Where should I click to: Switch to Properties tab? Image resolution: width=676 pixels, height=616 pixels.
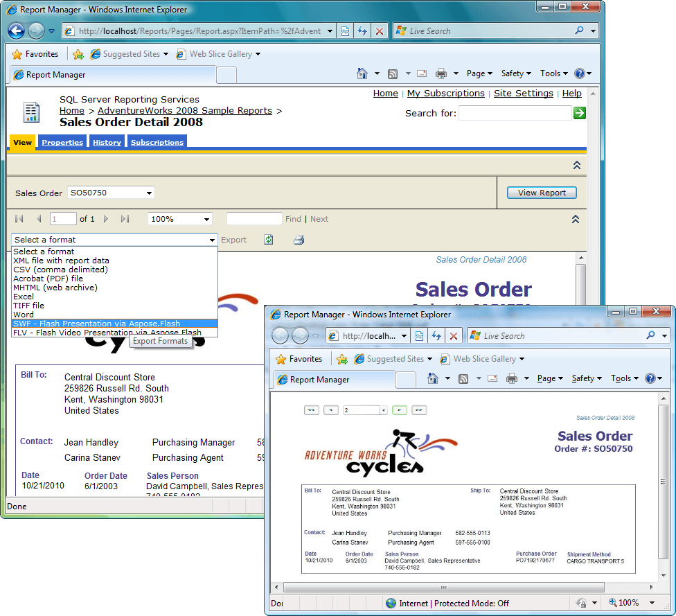[x=62, y=142]
